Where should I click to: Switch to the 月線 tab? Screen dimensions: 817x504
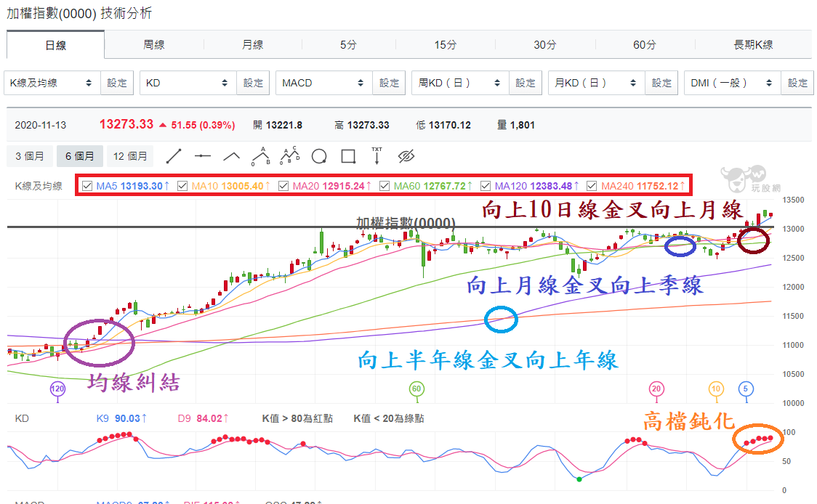tap(253, 45)
